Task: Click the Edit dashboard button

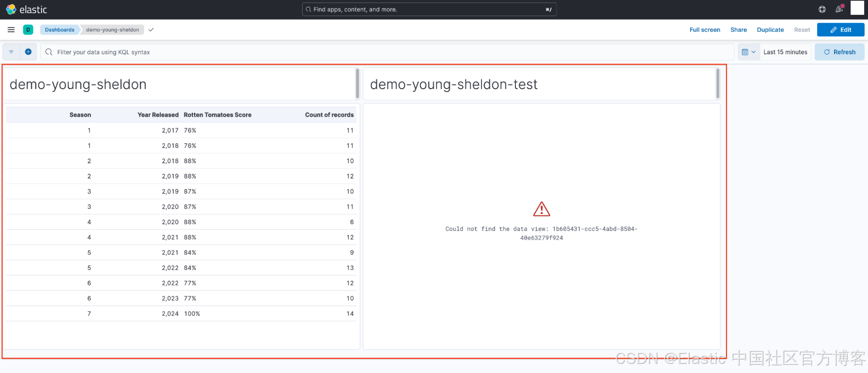Action: tap(841, 30)
